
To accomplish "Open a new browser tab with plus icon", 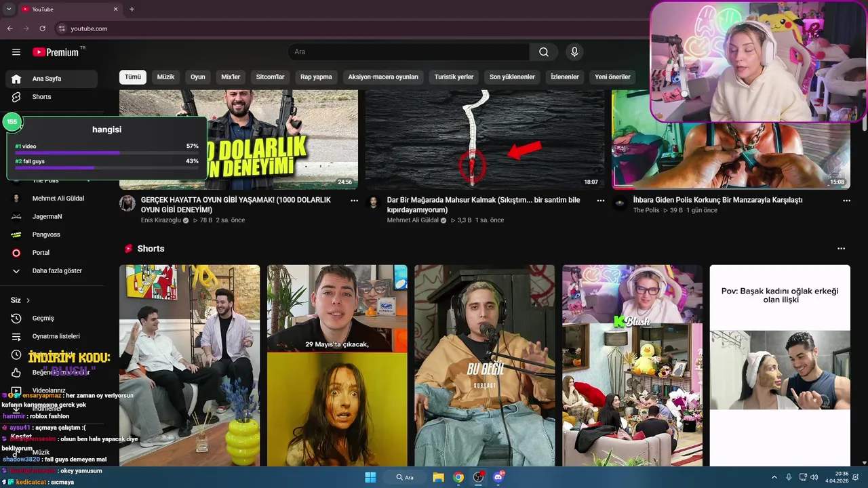I will 132,9.
